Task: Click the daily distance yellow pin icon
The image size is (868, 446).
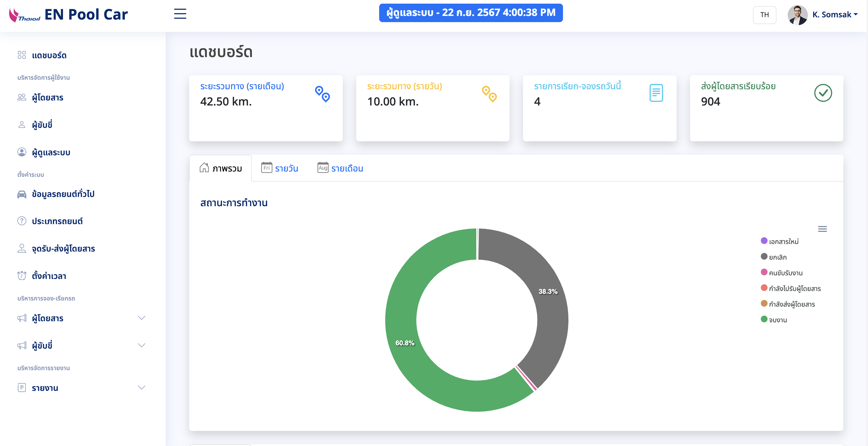Action: (489, 94)
